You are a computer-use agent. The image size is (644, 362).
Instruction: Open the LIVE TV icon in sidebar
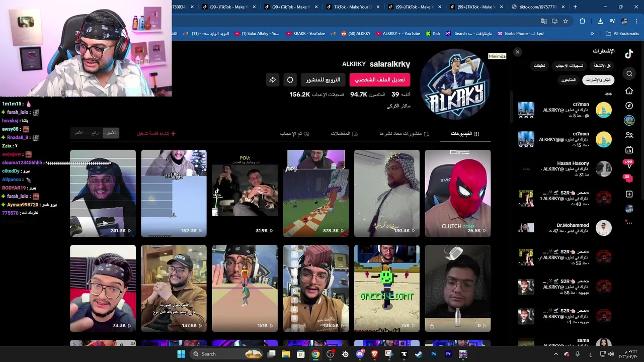[629, 150]
